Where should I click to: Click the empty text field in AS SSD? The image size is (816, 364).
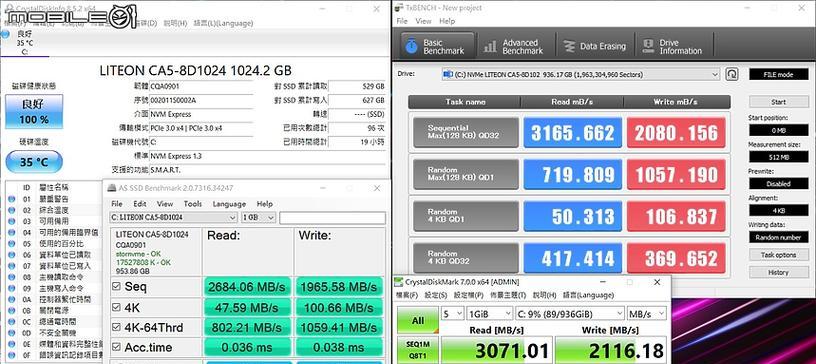click(333, 218)
